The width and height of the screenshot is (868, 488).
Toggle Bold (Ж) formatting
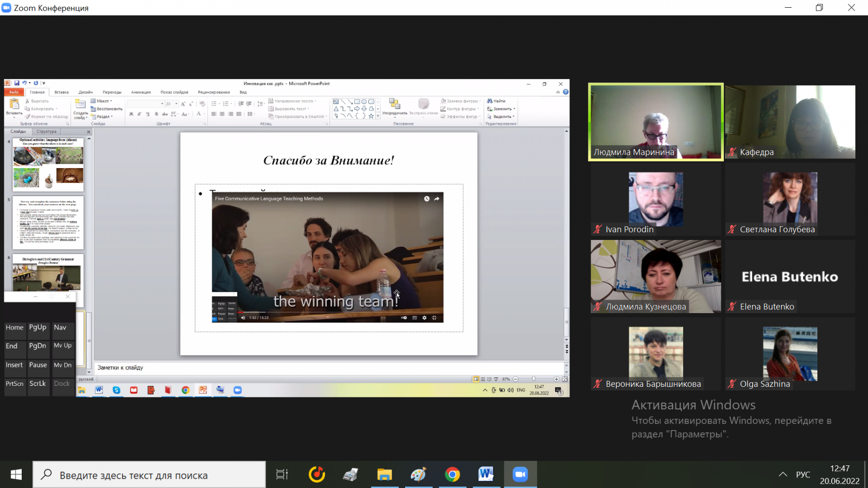click(131, 114)
